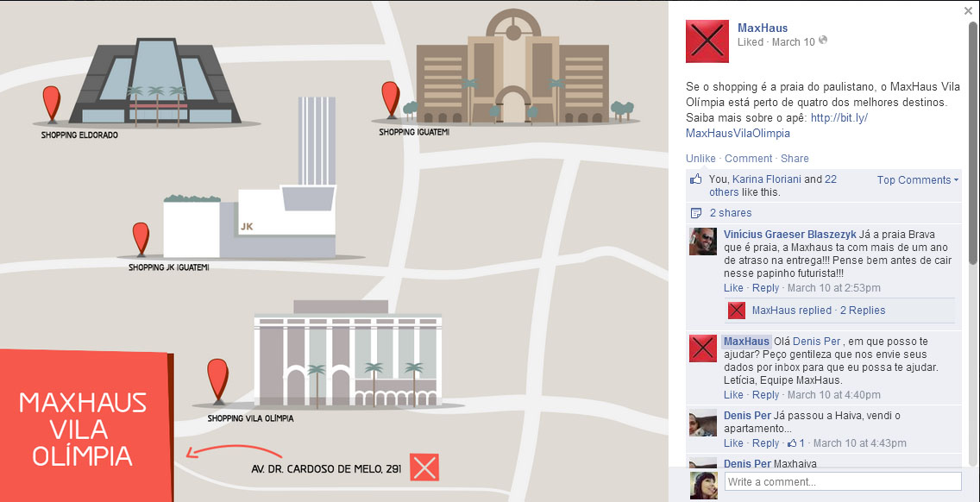Click the Shopping Iguatemi map pin

(x=391, y=99)
